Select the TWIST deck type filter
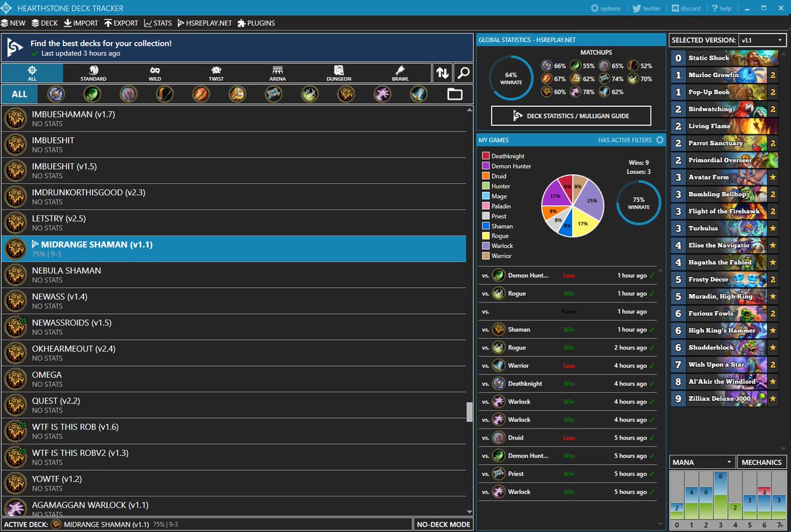Screen dimensions: 791x532 (216, 73)
